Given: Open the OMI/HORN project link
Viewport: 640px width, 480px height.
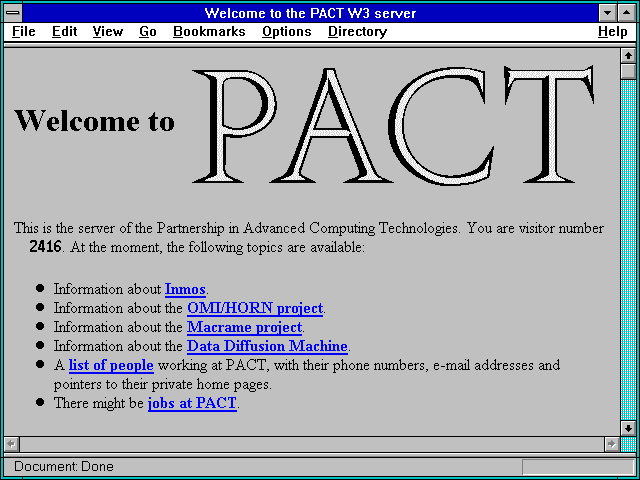Looking at the screenshot, I should coord(255,308).
